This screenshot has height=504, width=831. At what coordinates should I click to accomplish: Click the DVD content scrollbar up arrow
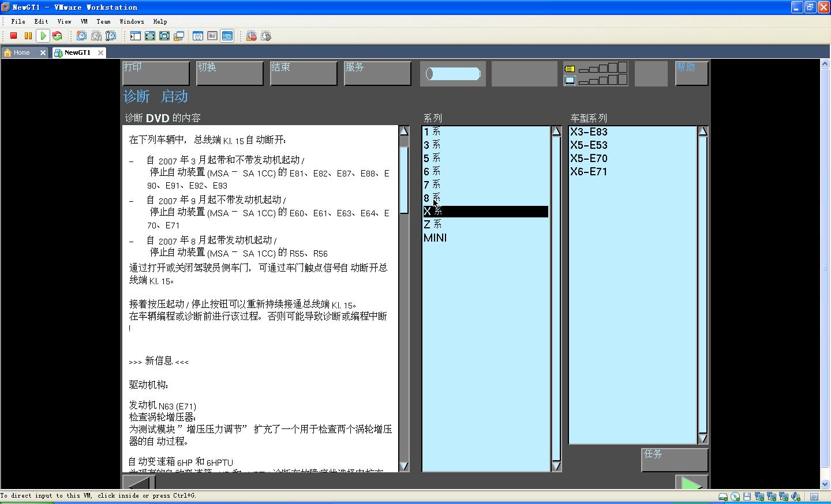click(404, 131)
